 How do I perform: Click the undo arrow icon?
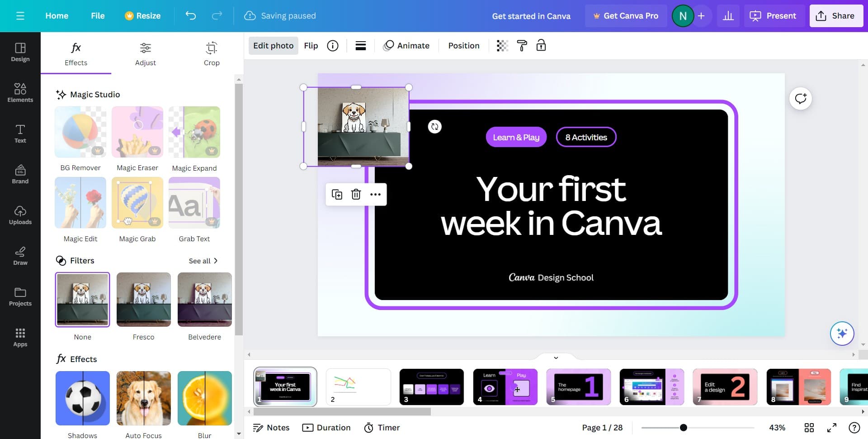click(x=191, y=16)
